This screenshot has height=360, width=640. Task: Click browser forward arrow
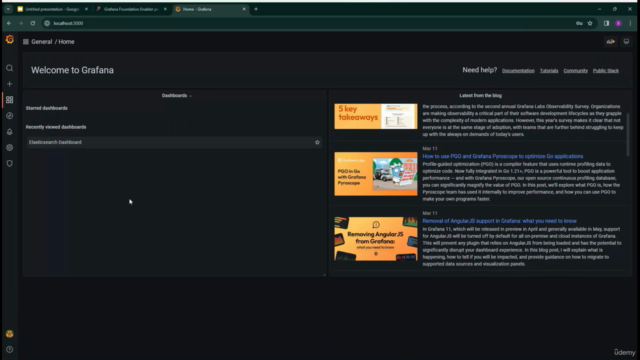(x=21, y=23)
